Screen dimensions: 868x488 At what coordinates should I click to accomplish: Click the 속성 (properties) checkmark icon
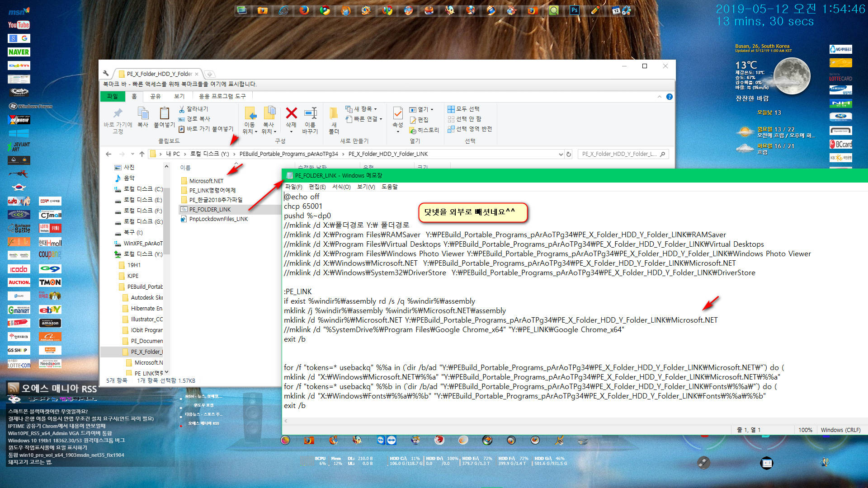398,113
